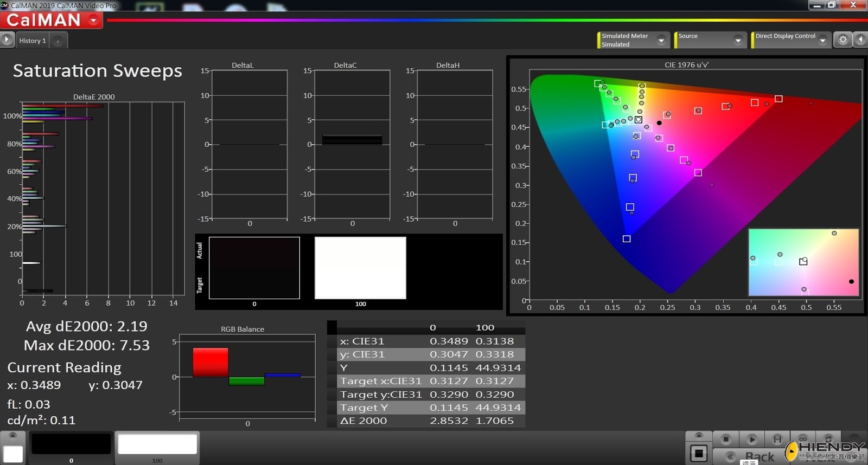
Task: Expand the Simulated Meter dropdown
Action: point(661,40)
